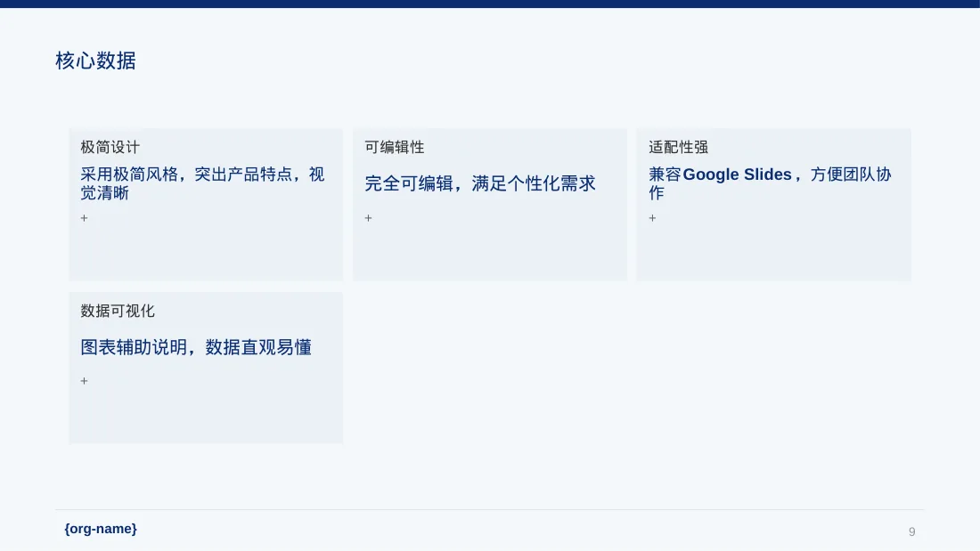Click the text 图表辅助说明，数据直观易懂
This screenshot has width=980, height=551.
[196, 347]
